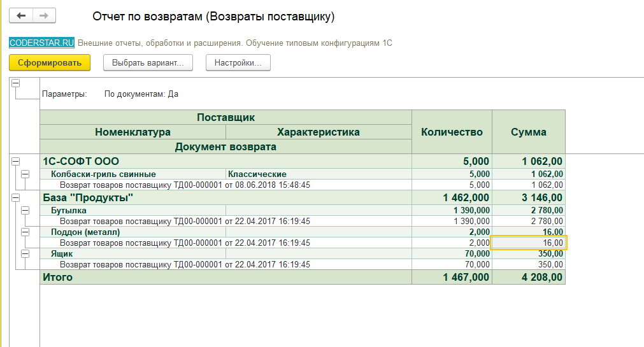Collapse the Бутылка subgroup
The width and height of the screenshot is (644, 347).
tap(25, 211)
